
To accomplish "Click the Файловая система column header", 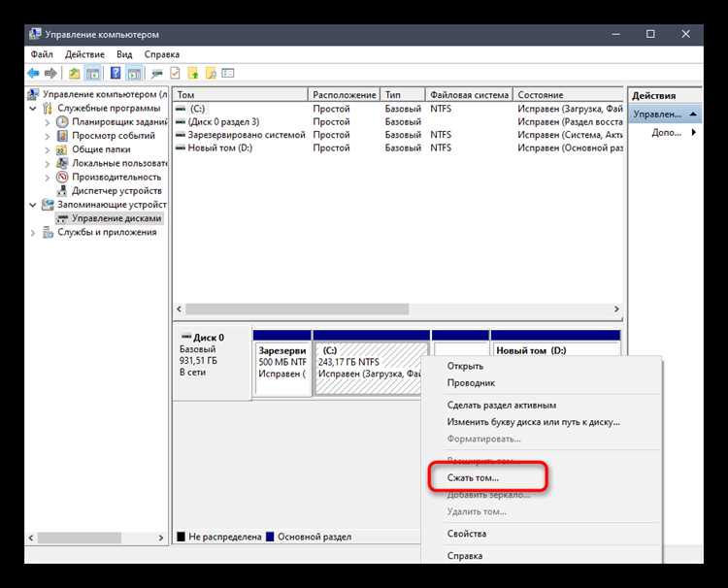I will [x=469, y=95].
